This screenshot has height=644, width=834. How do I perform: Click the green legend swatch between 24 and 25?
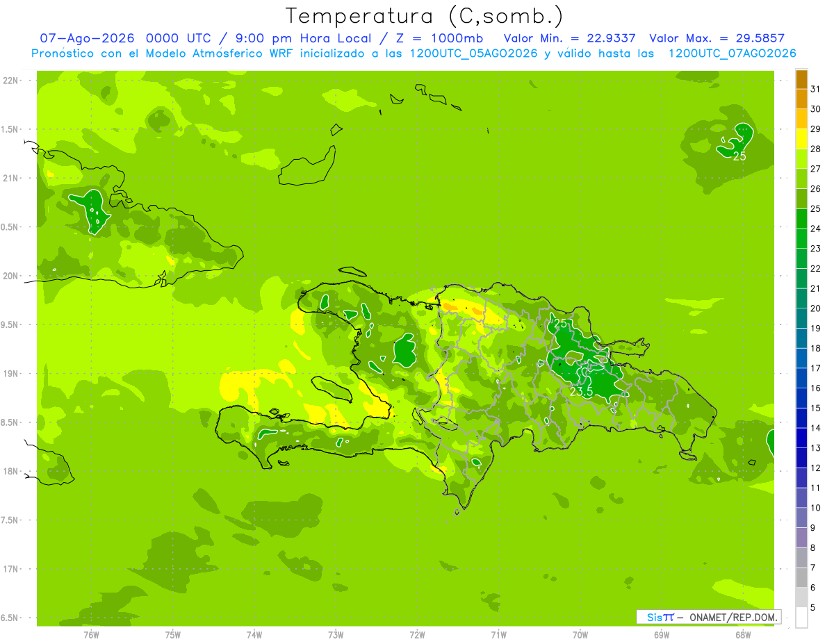[x=801, y=219]
